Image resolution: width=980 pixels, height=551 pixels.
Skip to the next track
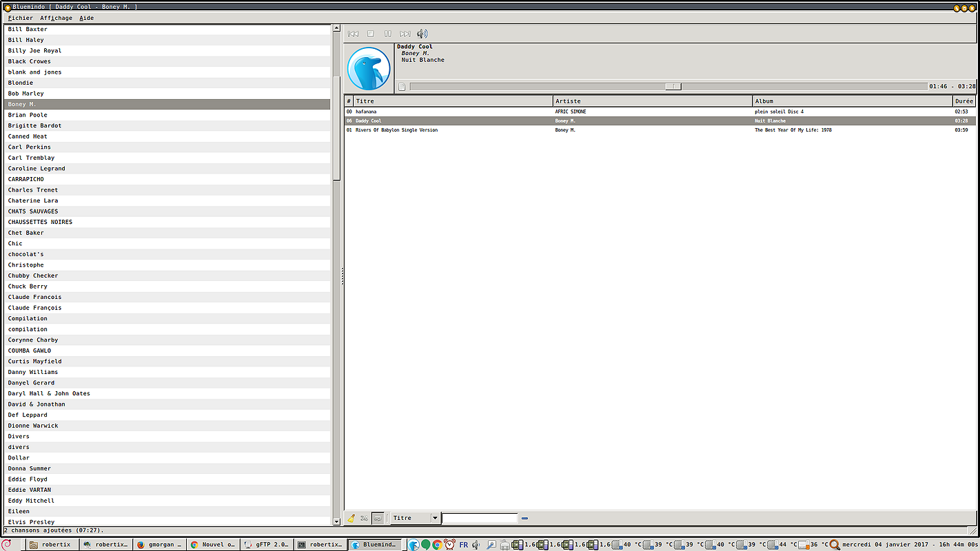coord(405,34)
